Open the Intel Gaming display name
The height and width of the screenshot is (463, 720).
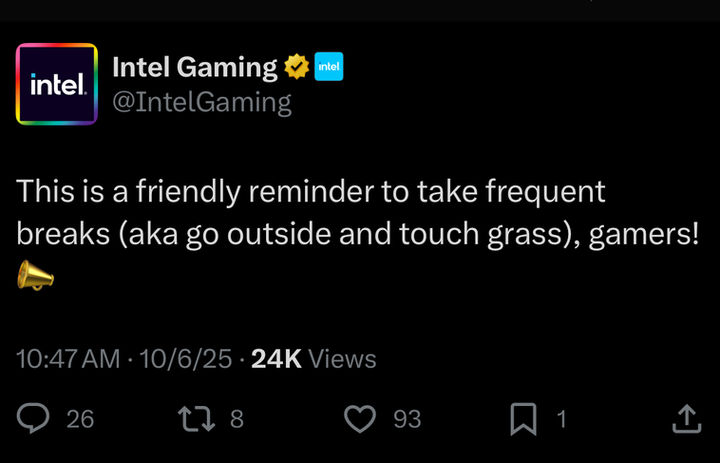pyautogui.click(x=194, y=67)
